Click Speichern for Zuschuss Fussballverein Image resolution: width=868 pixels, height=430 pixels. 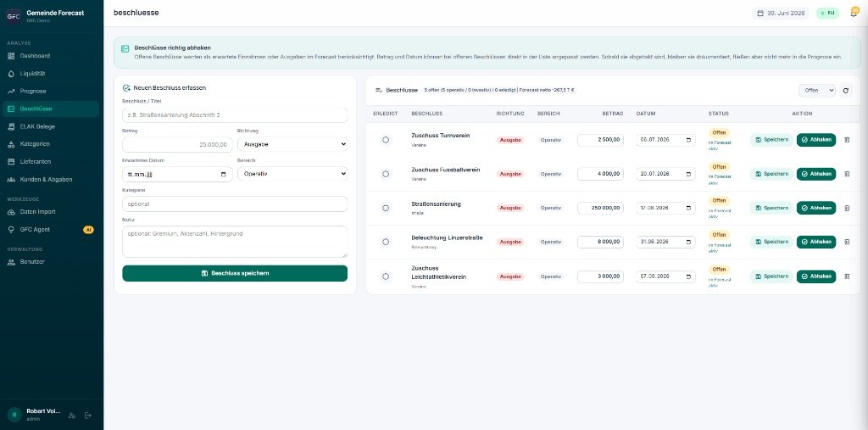coord(771,174)
